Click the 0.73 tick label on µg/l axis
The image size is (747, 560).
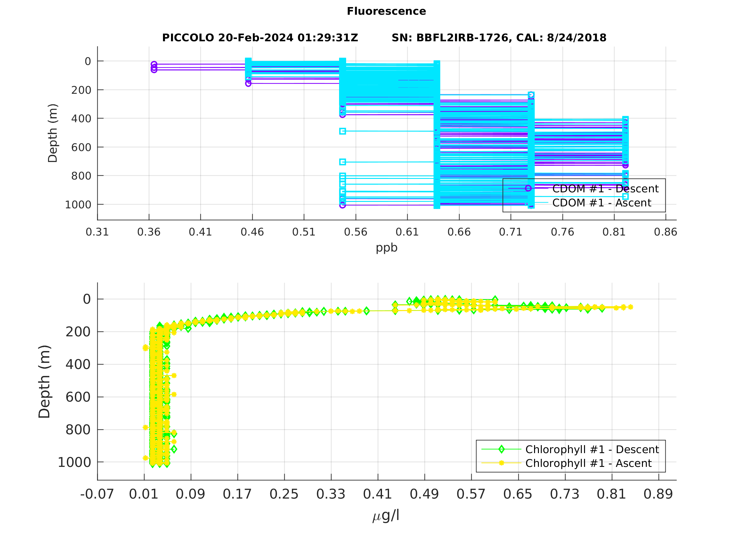click(x=564, y=494)
